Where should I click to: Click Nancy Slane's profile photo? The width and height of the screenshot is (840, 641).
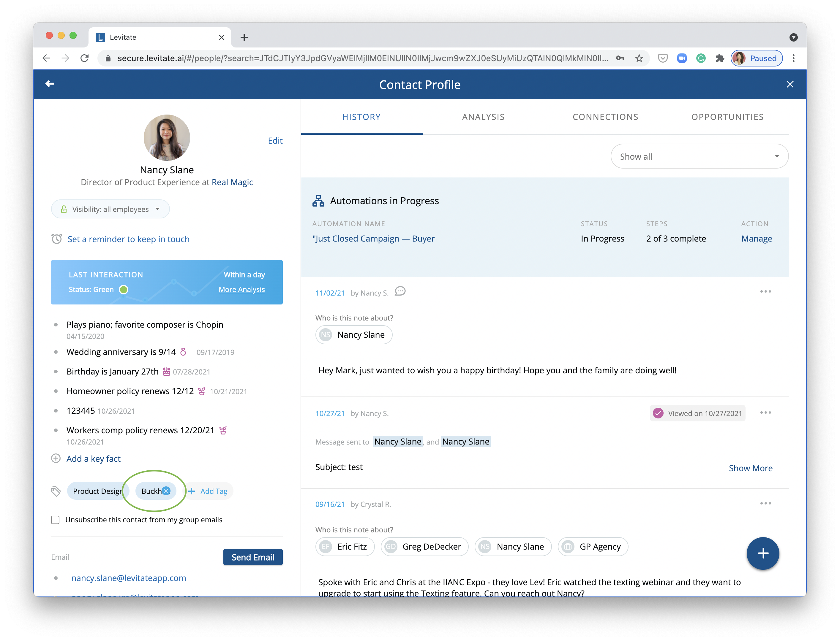tap(167, 137)
